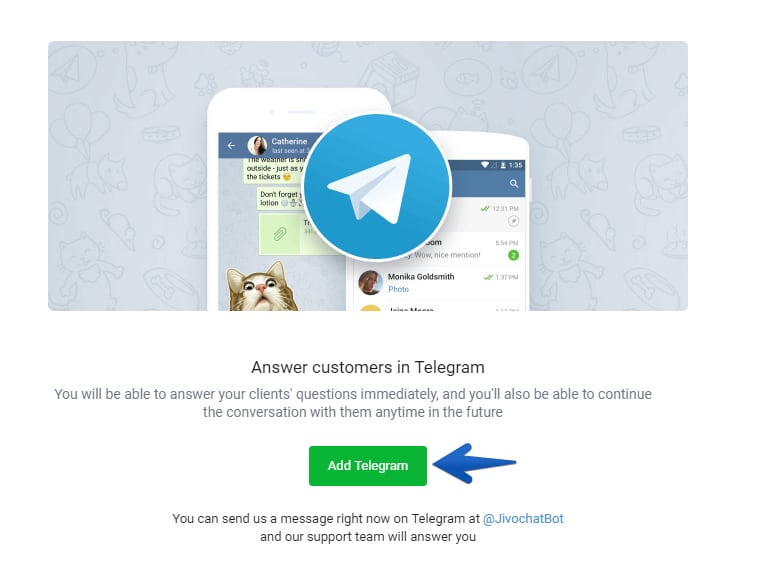Image resolution: width=757 pixels, height=585 pixels.
Task: Click the Photo label under Monika Goldsmith
Action: 398,289
